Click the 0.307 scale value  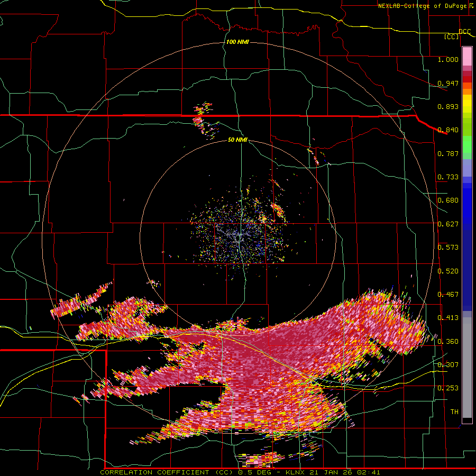[x=448, y=365]
